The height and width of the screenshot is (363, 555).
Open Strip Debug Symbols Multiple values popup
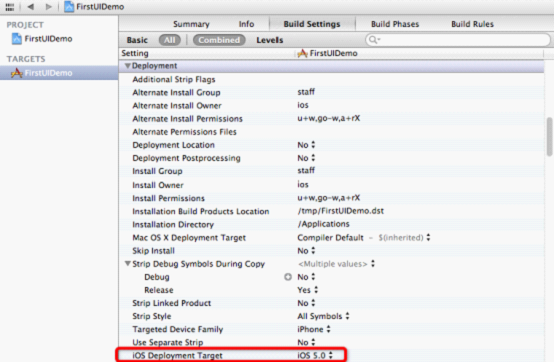[336, 264]
